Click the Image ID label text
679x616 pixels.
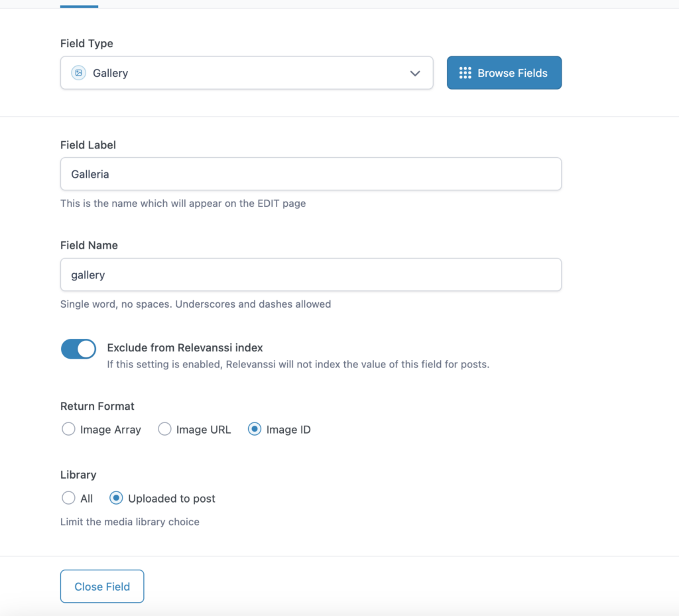288,430
